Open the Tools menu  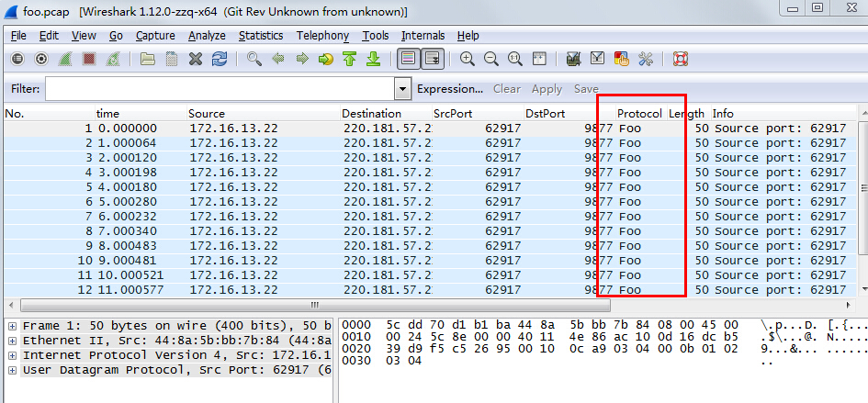[x=376, y=36]
